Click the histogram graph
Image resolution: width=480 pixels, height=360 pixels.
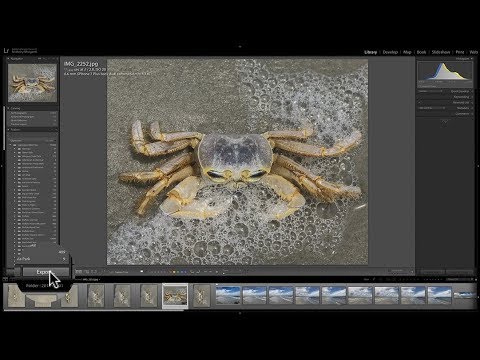(x=445, y=71)
